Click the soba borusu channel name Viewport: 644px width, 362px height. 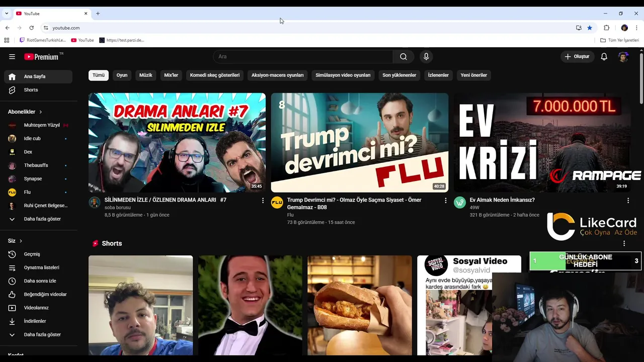[x=118, y=208]
